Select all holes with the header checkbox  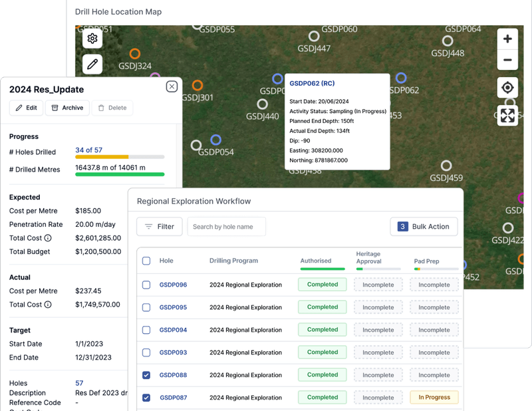click(146, 261)
